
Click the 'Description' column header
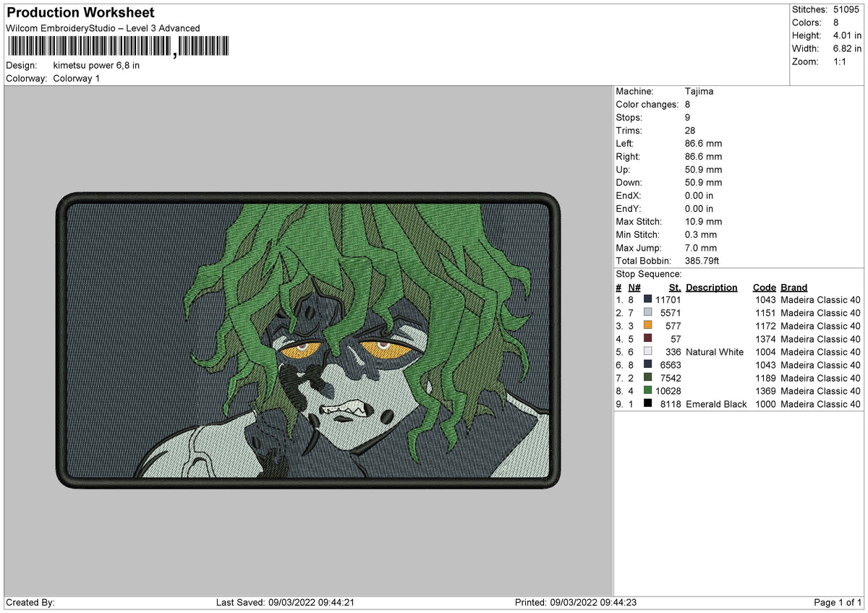click(712, 287)
